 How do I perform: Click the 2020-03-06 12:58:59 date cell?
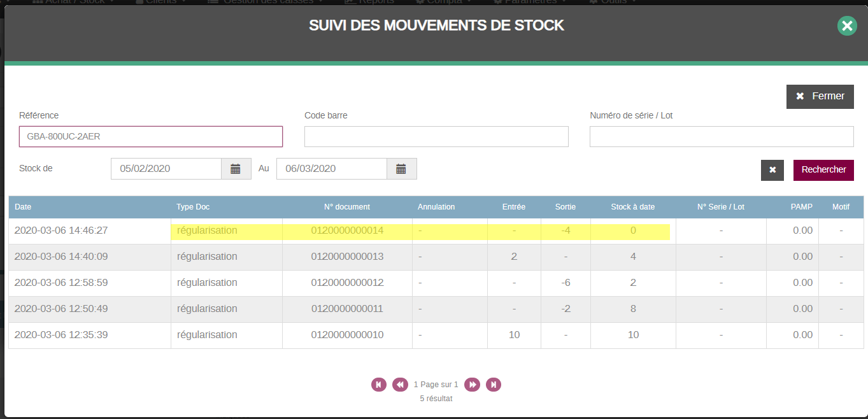click(x=61, y=283)
